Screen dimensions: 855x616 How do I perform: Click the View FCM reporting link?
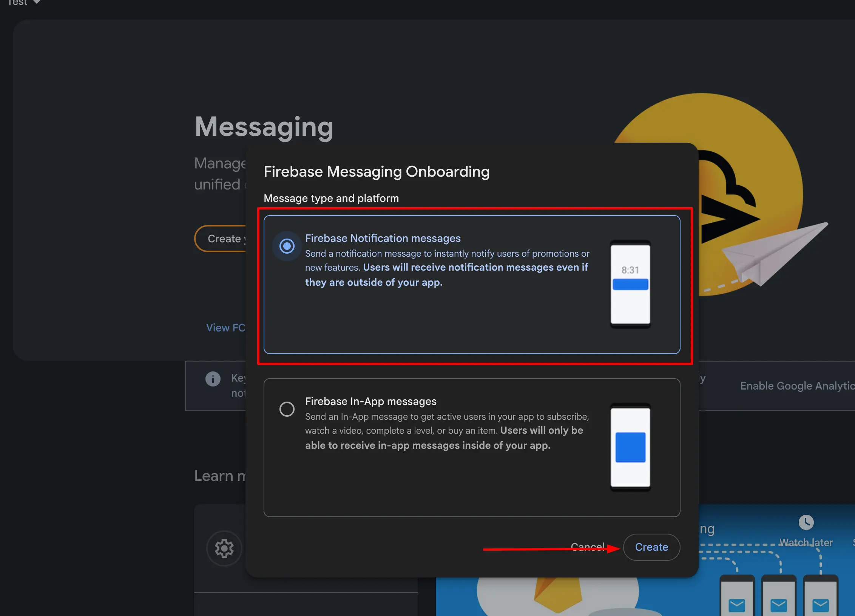(227, 328)
